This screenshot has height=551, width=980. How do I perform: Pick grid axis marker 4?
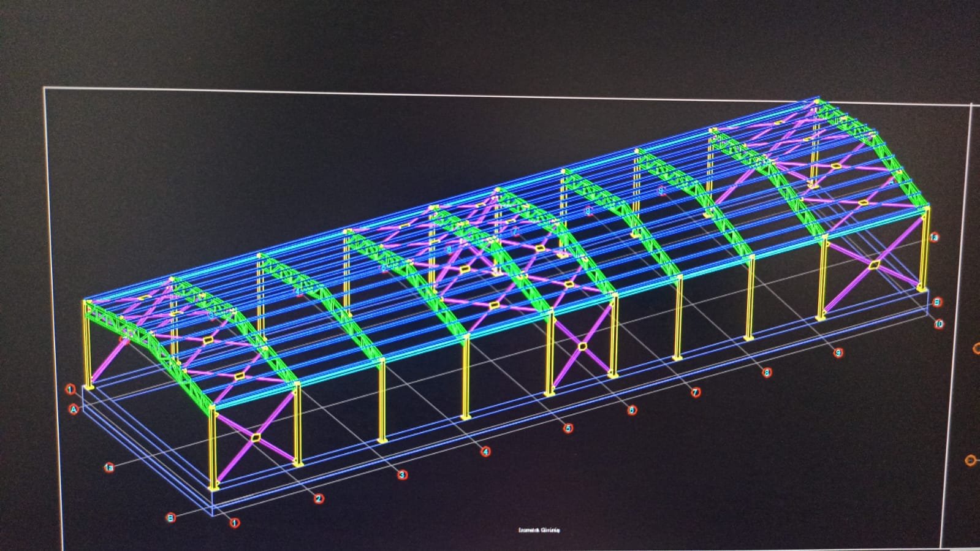click(485, 452)
